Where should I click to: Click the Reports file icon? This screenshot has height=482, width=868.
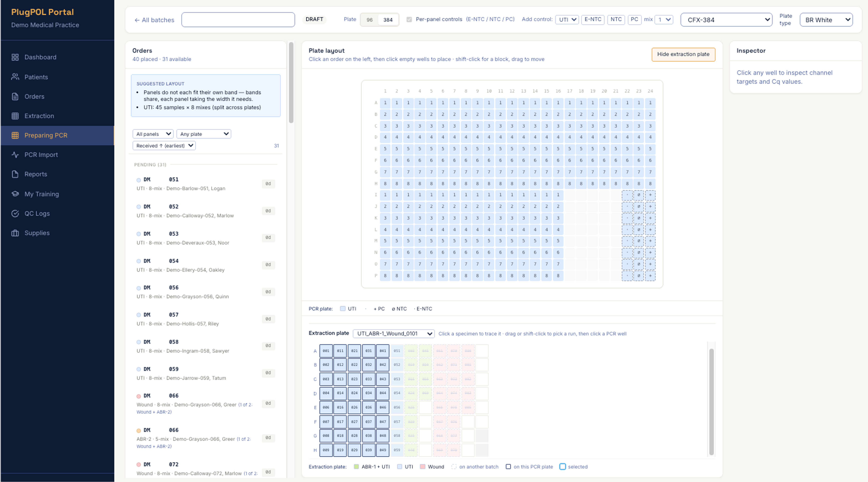click(15, 174)
